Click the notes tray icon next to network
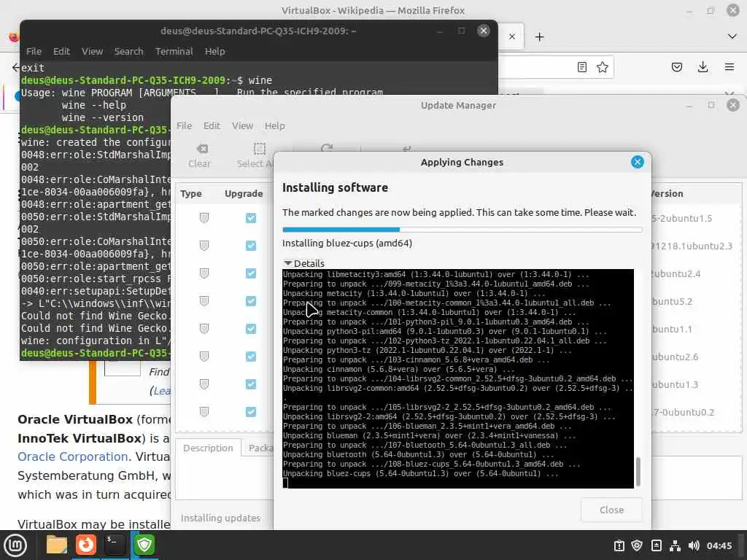The height and width of the screenshot is (560, 747). click(656, 545)
